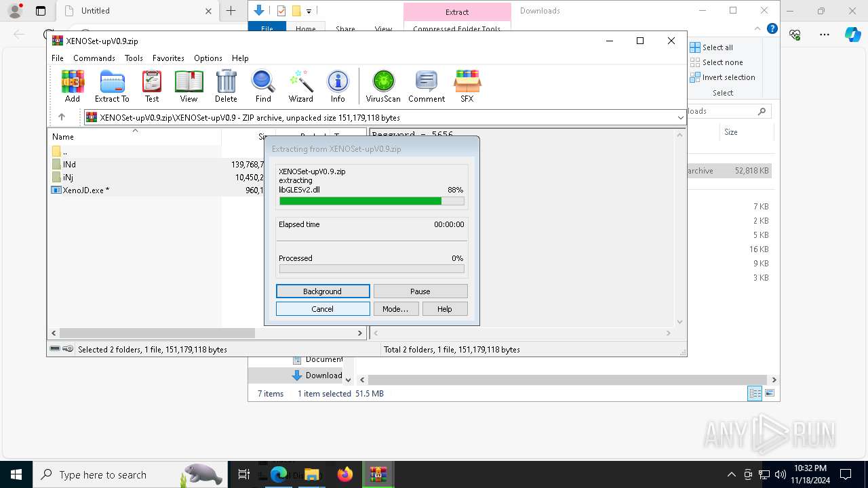The image size is (868, 488).
Task: Cancel the extraction
Action: coord(323,309)
